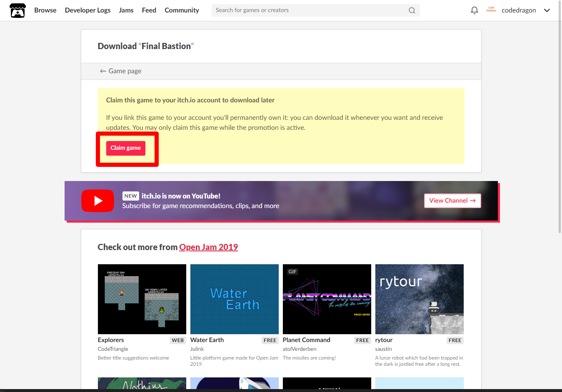Screen dimensions: 562x392
Task: Click the page vertical scrollbar
Action: click(560, 117)
